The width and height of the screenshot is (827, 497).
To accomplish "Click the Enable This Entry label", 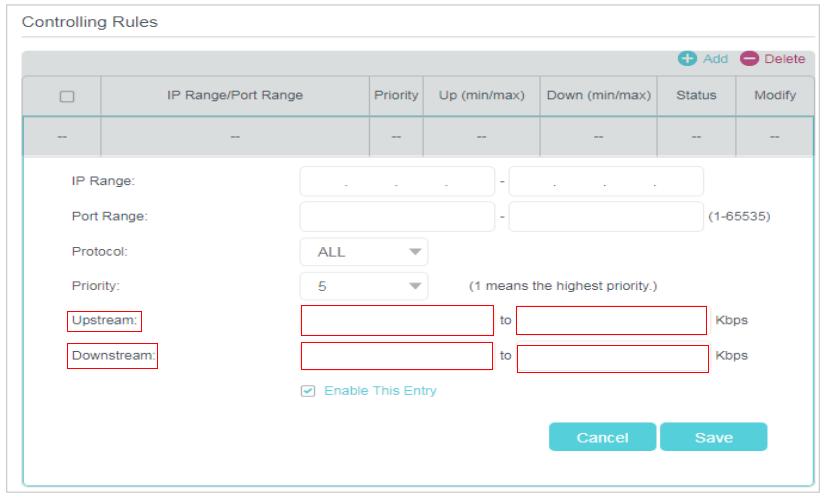I will pos(380,391).
